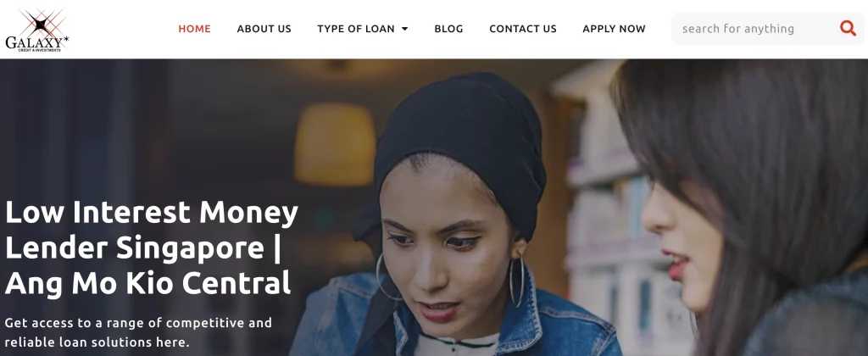868x356 pixels.
Task: Click the 'Low Interest Money Lender Singapore' heading
Action: point(152,230)
